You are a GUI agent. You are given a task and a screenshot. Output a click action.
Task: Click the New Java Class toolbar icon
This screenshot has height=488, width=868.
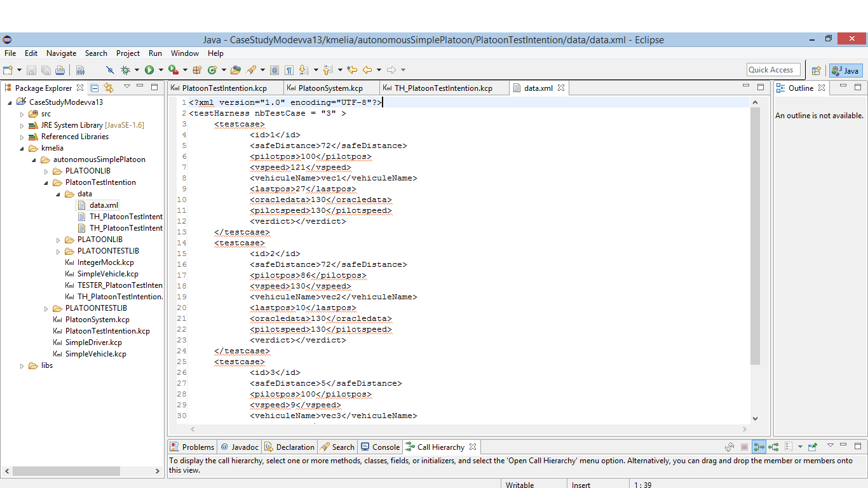coord(212,70)
